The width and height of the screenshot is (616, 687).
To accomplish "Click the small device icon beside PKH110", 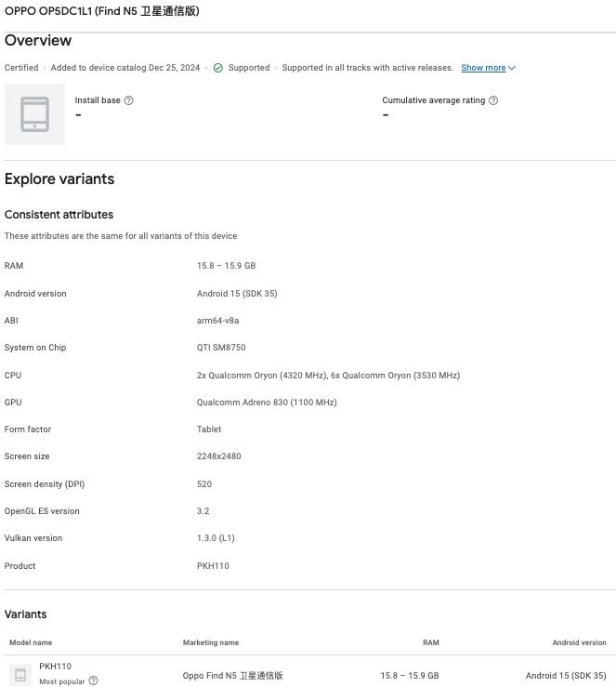I will coord(20,675).
